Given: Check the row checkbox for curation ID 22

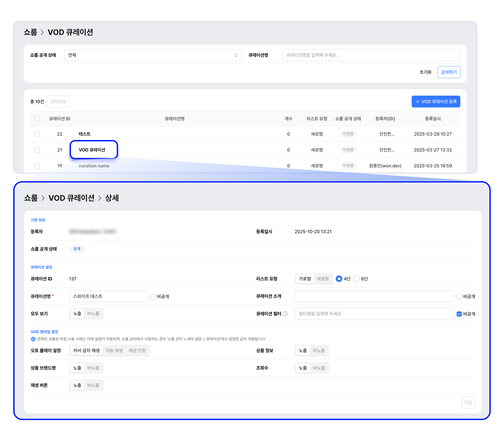Looking at the screenshot, I should point(37,134).
